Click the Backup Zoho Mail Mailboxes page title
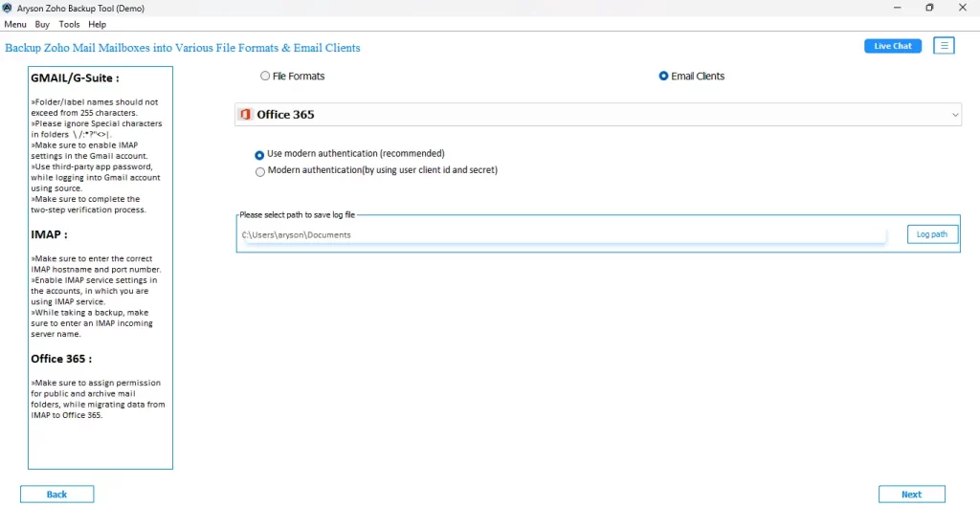Image resolution: width=980 pixels, height=507 pixels. 183,48
